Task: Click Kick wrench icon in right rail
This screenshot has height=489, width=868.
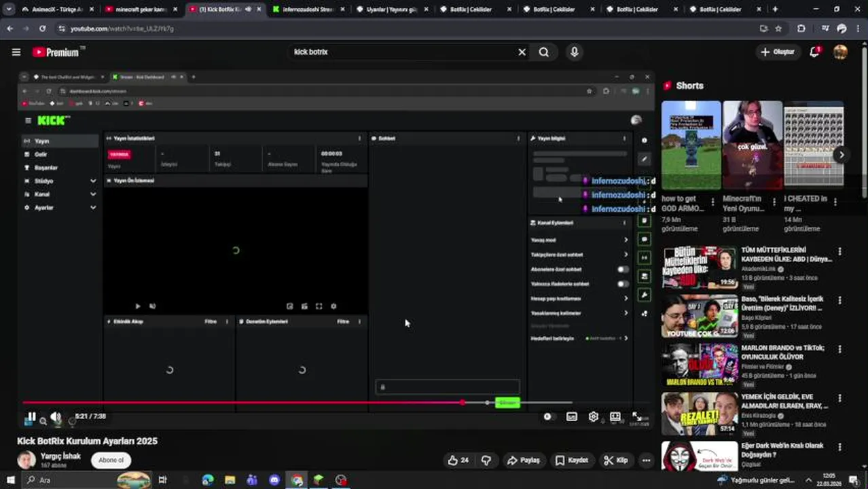Action: (645, 295)
